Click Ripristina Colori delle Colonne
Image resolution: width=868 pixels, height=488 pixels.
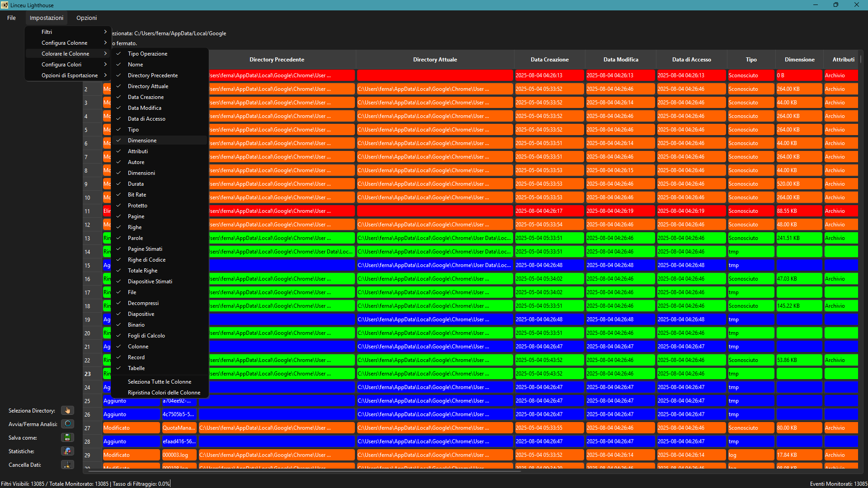pyautogui.click(x=164, y=393)
